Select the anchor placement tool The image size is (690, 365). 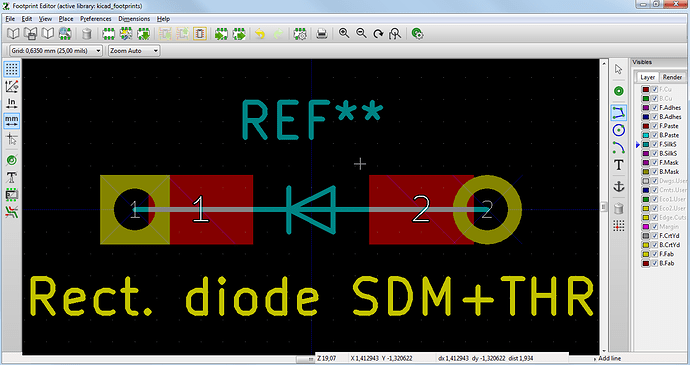(x=619, y=187)
